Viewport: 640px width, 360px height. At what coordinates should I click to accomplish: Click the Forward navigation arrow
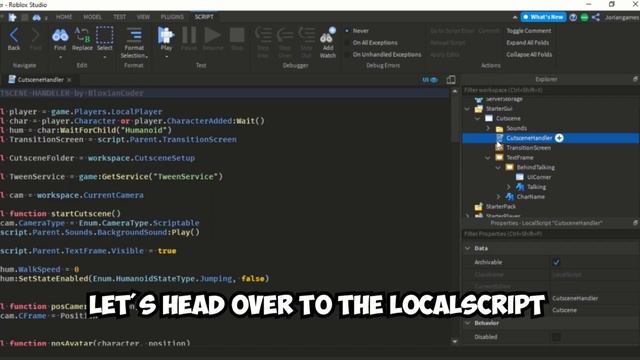[x=36, y=36]
